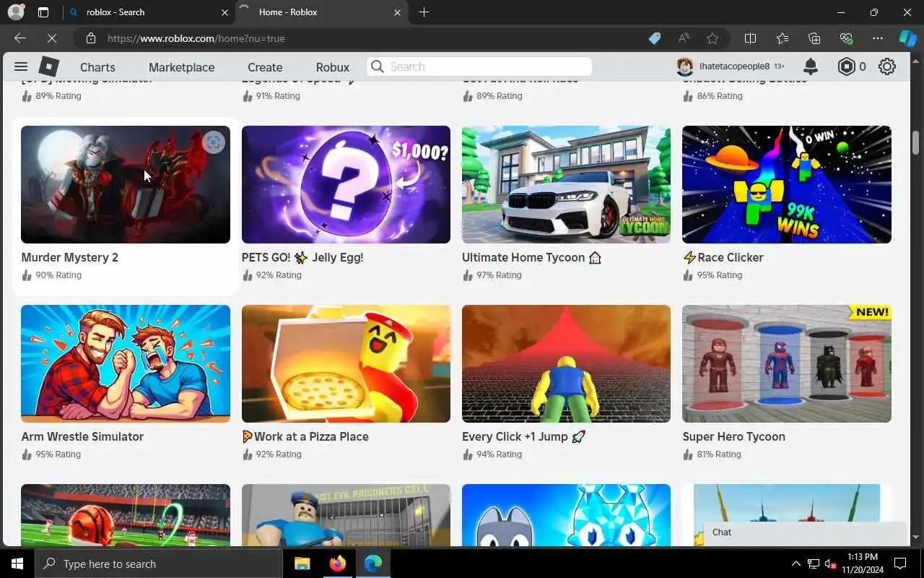Click the 360 preview icon on Murder Mystery 2
The height and width of the screenshot is (578, 924).
213,142
